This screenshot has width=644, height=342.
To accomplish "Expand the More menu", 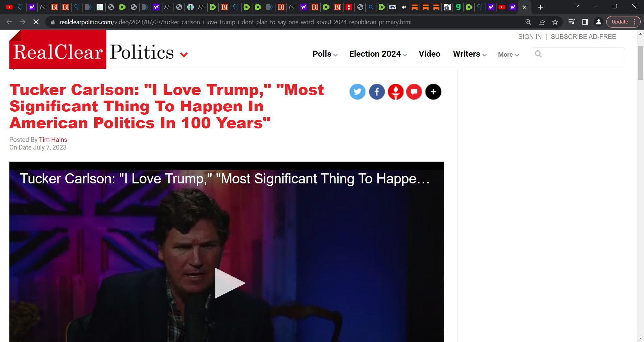I will point(508,54).
